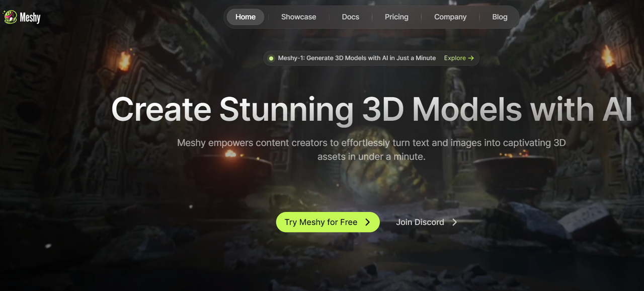
Task: Click the Meshy-1 announcement text
Action: point(357,58)
